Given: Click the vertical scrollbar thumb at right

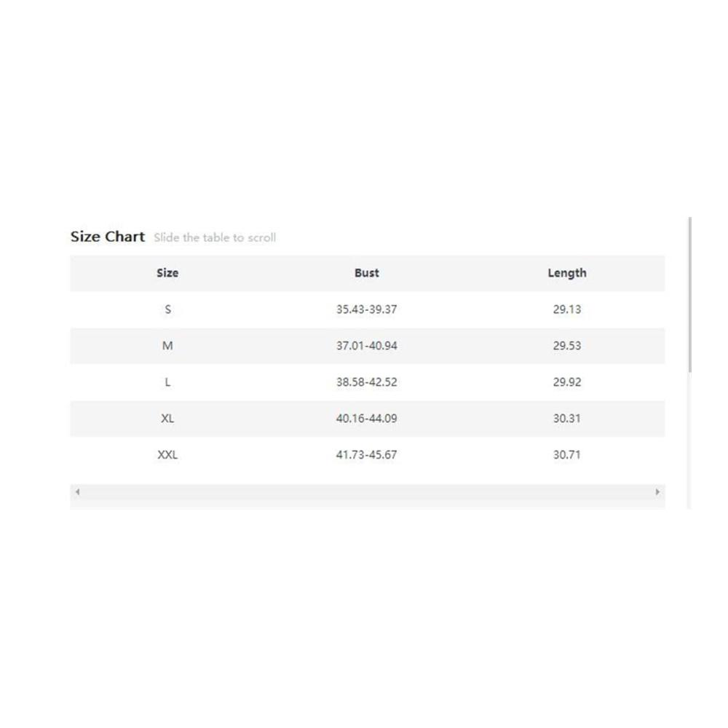Looking at the screenshot, I should tap(690, 294).
